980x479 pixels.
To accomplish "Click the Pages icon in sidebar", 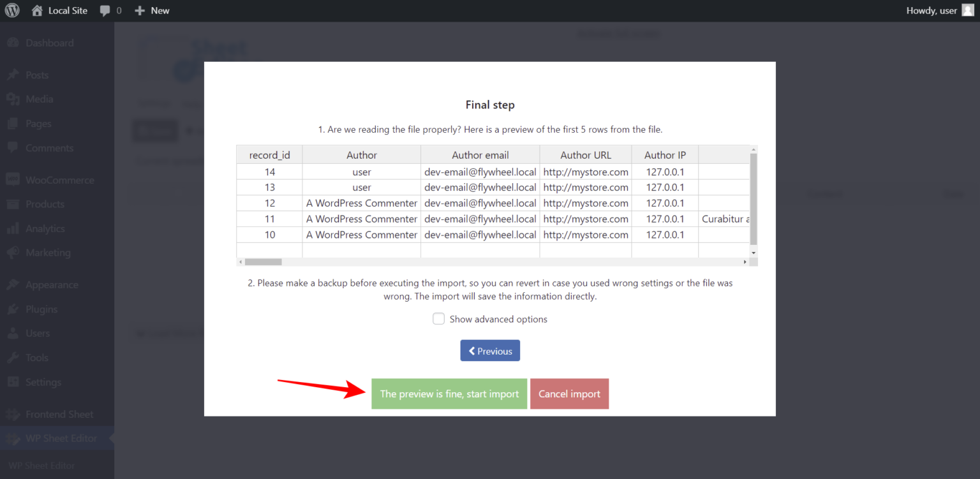I will coord(13,123).
